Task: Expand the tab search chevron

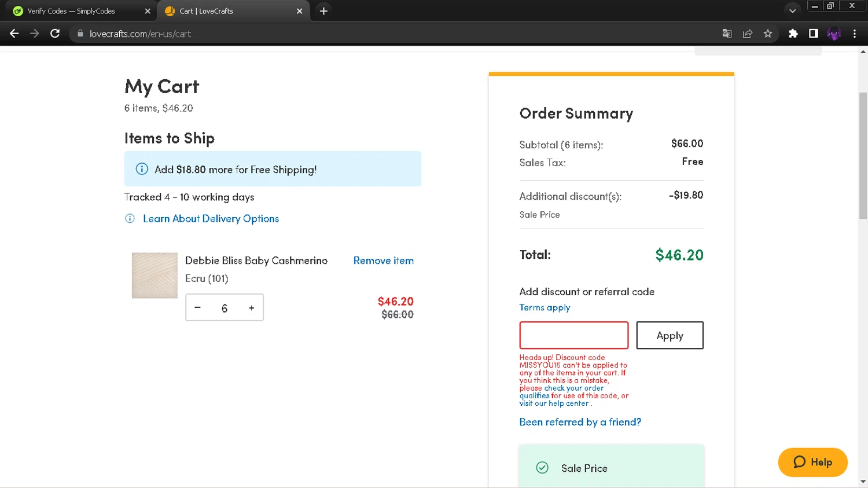Action: coord(792,11)
